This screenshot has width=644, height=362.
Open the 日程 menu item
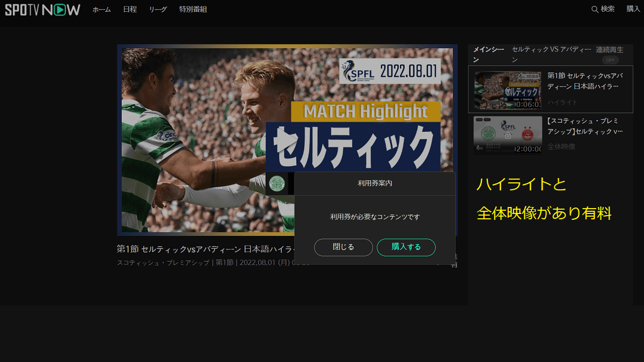click(130, 10)
